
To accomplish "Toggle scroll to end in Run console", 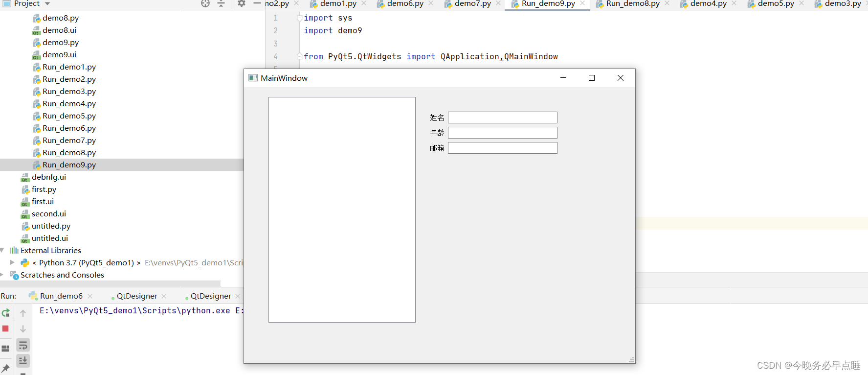I will click(x=23, y=361).
